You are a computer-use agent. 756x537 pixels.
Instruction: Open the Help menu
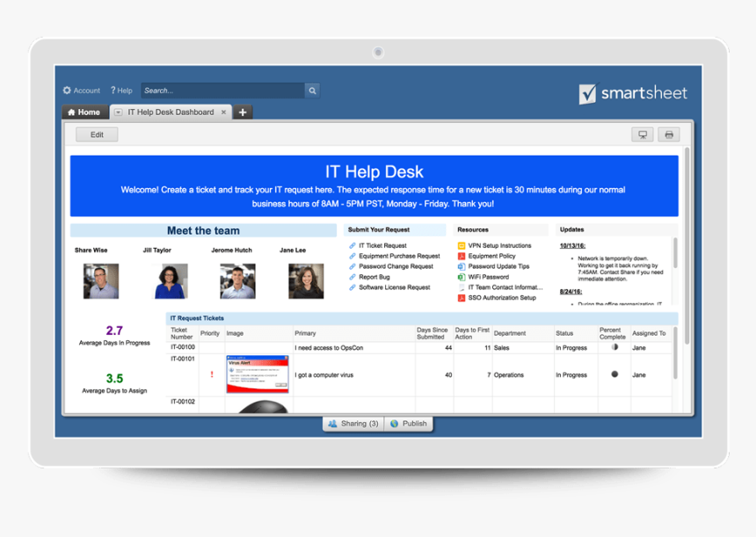point(121,91)
